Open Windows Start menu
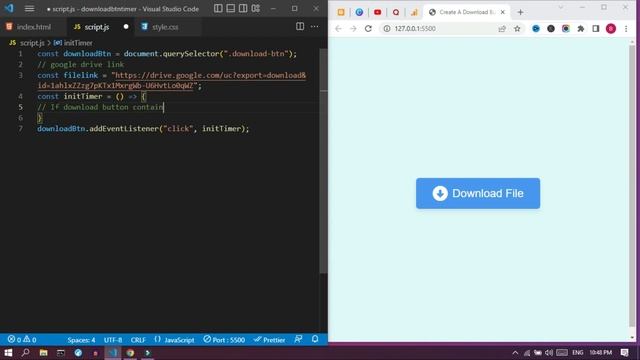This screenshot has width=640, height=360. pyautogui.click(x=8, y=353)
